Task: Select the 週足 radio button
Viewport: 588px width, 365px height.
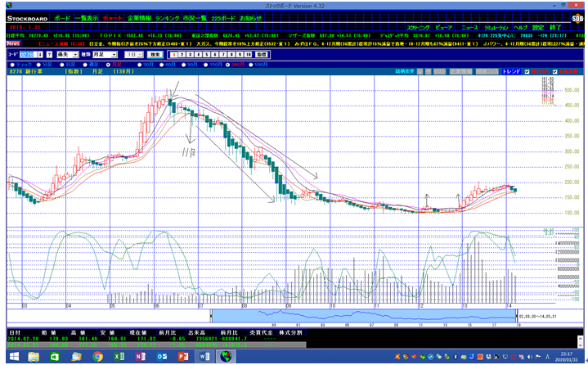Action: point(86,65)
